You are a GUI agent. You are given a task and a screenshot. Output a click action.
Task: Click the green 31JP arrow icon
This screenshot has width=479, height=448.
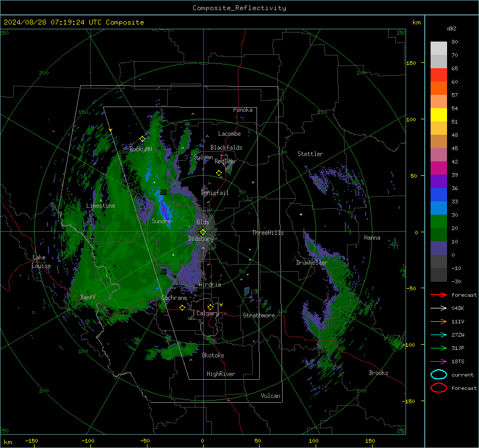pos(439,348)
